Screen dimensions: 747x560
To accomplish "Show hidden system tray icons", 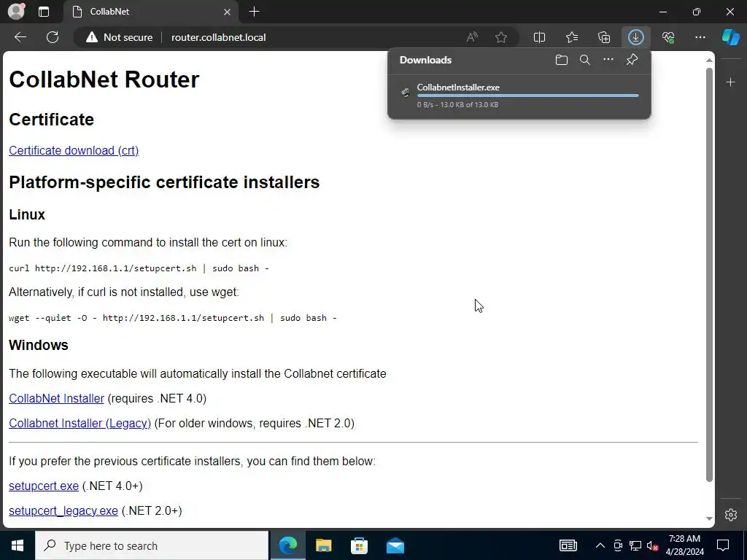I will point(600,545).
